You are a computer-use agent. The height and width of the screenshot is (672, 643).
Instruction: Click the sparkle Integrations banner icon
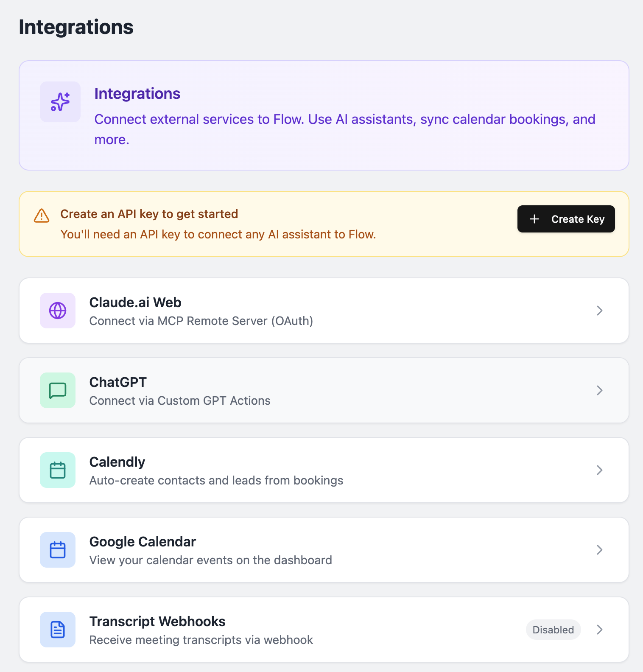pos(60,101)
